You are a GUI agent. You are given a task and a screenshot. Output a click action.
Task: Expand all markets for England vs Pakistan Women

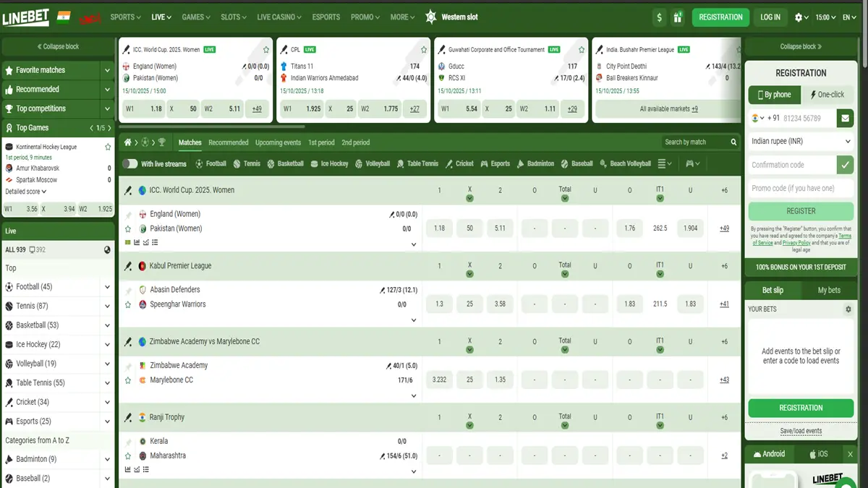[723, 227]
